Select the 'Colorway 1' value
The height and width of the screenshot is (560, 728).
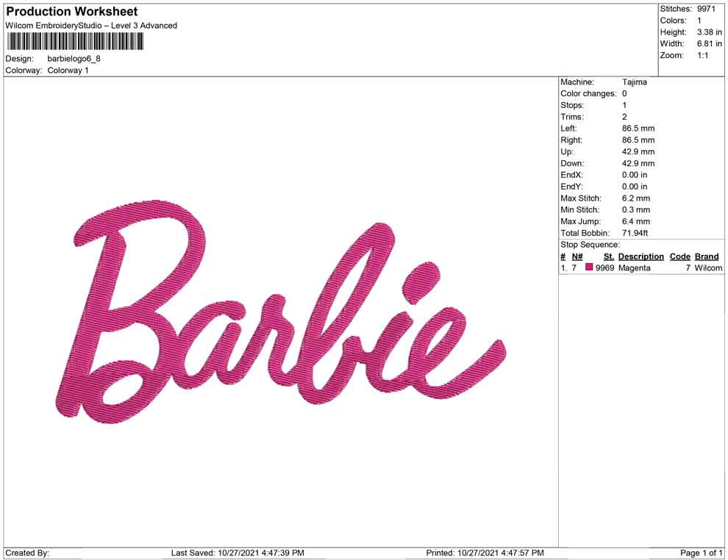[x=68, y=71]
